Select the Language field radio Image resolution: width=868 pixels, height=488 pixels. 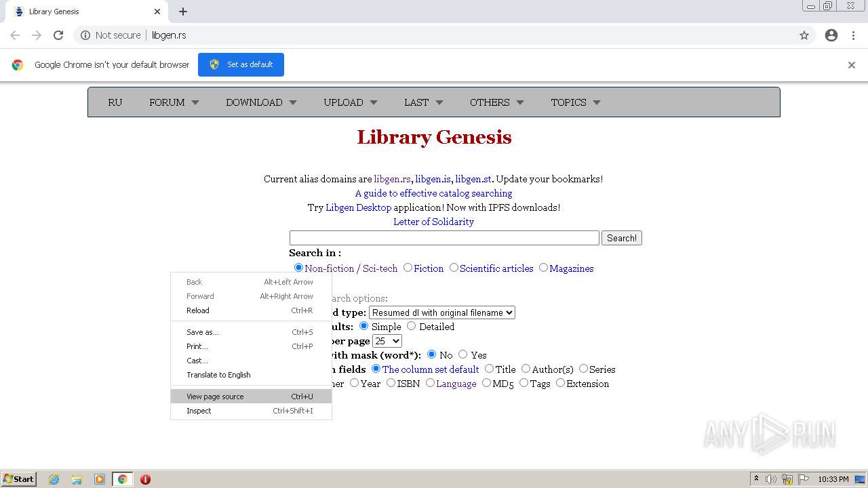coord(430,383)
